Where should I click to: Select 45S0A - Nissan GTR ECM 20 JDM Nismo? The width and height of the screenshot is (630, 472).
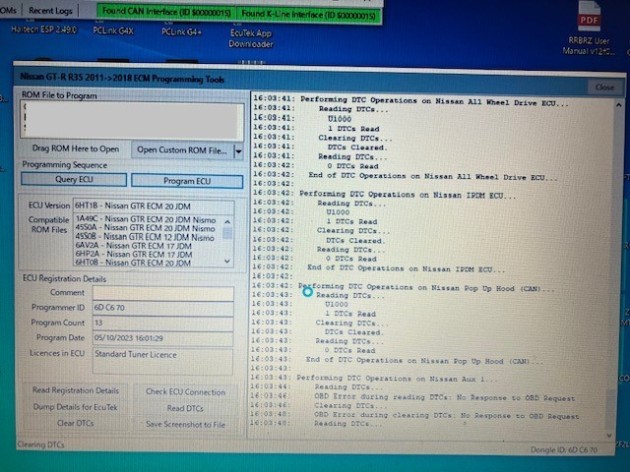[x=145, y=228]
